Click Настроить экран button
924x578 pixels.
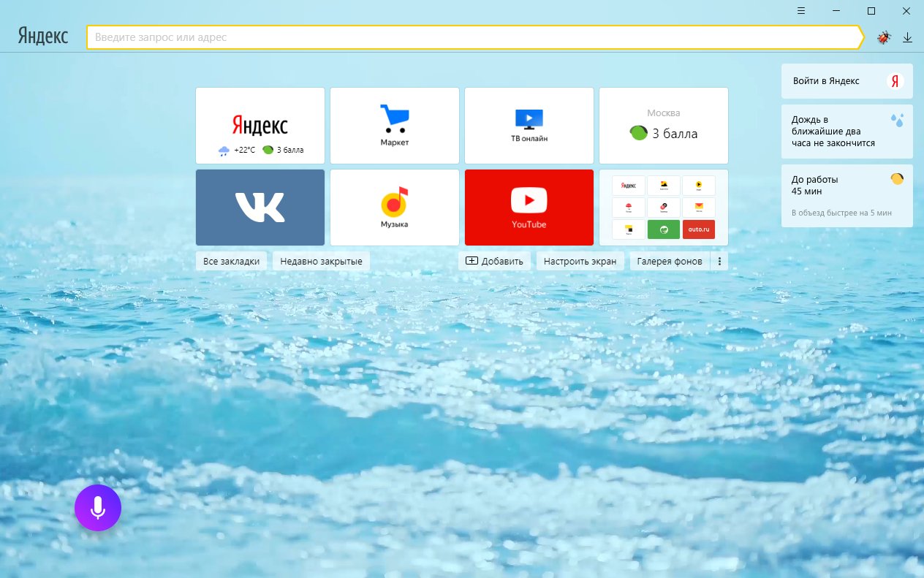[x=580, y=261]
